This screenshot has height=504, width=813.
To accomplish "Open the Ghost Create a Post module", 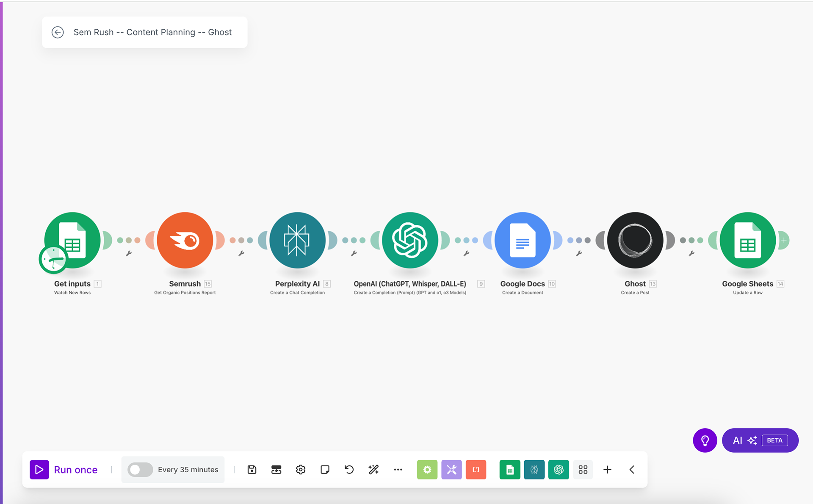I will 635,240.
